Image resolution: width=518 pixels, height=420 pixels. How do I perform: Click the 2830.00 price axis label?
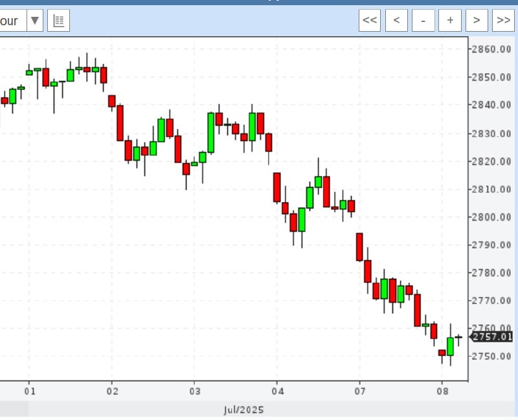(x=491, y=134)
